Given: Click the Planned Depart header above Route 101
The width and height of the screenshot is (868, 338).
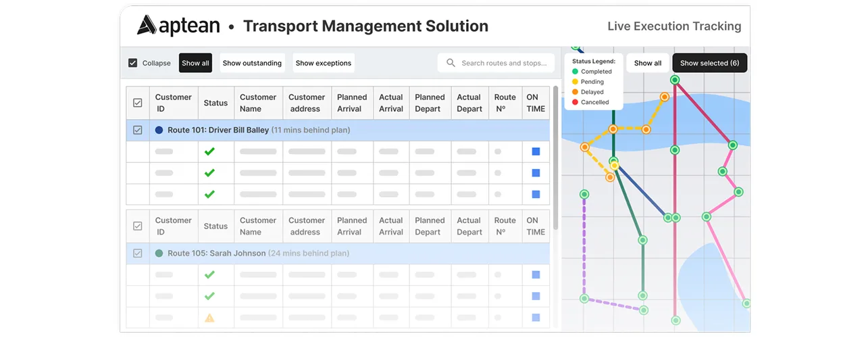Looking at the screenshot, I should pos(430,103).
